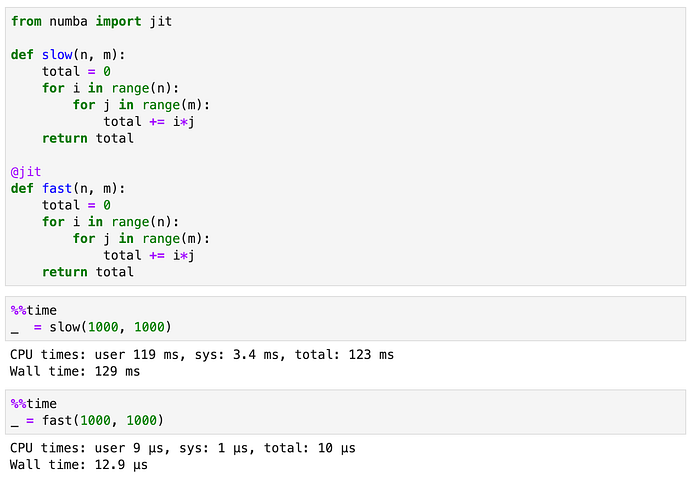The width and height of the screenshot is (700, 478).
Task: Click 'return total' in the fast function
Action: [x=88, y=272]
